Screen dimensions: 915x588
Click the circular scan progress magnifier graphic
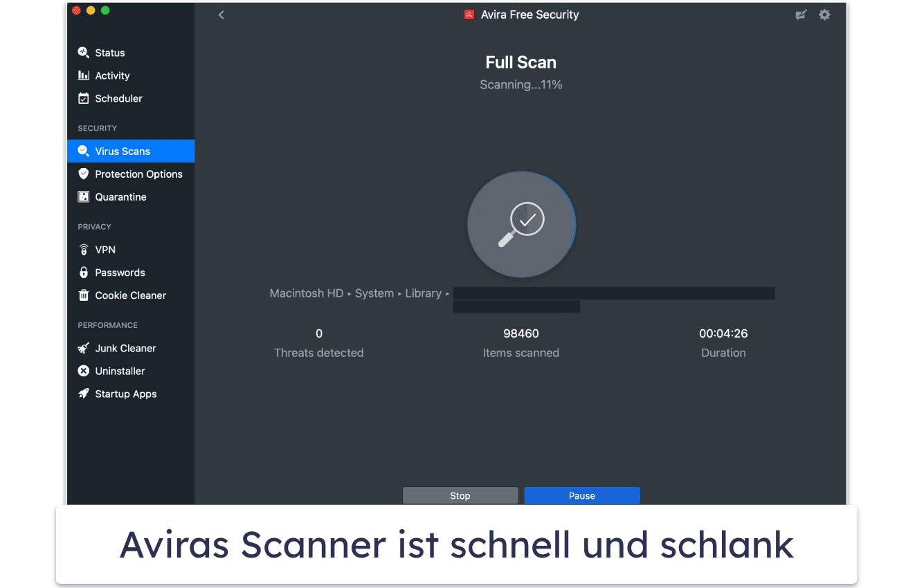[521, 224]
